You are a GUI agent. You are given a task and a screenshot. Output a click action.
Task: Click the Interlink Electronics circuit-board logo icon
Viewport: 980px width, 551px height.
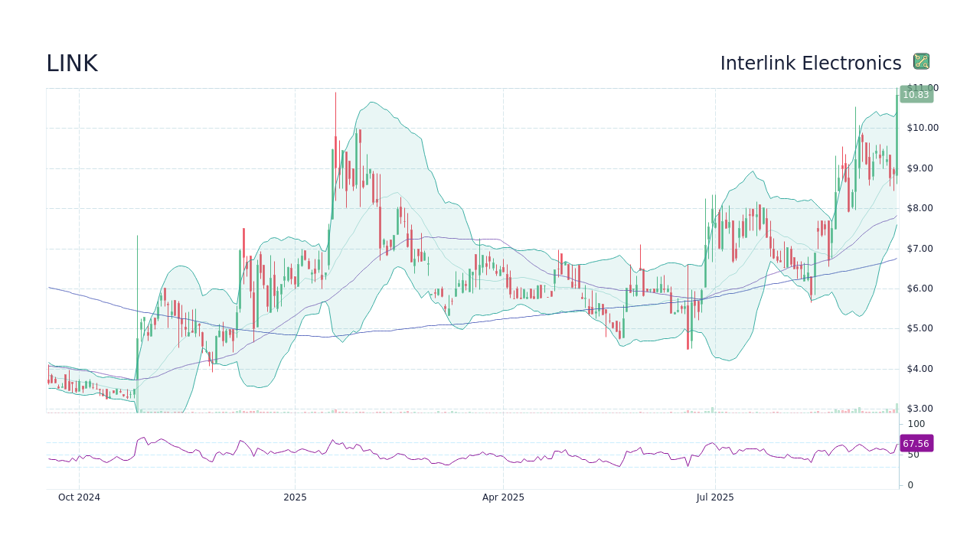click(921, 61)
